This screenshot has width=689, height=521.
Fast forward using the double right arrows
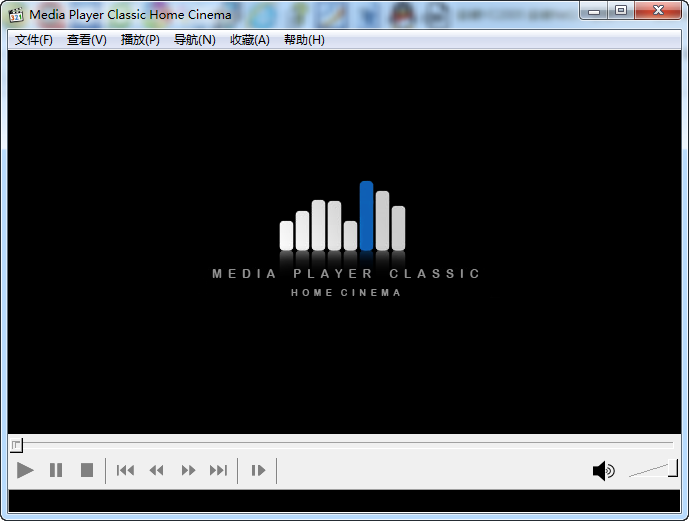click(x=188, y=470)
